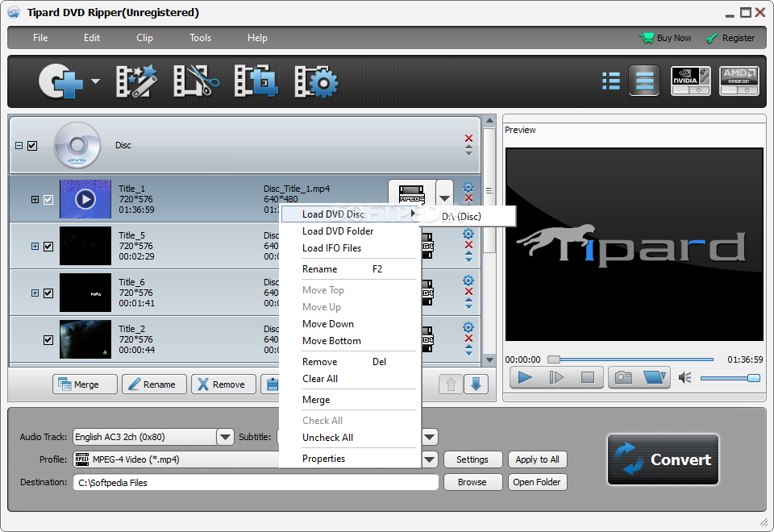
Task: Open settings gear for Title_6
Action: point(468,281)
